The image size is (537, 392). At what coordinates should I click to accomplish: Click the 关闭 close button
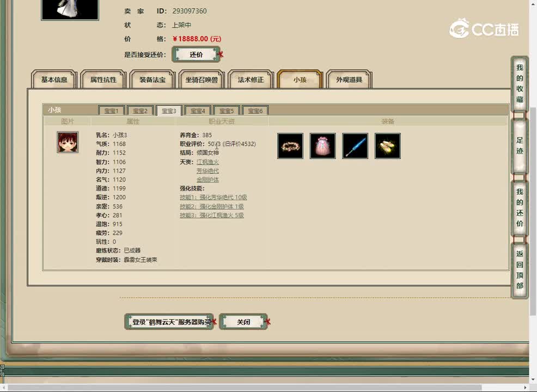coord(243,321)
